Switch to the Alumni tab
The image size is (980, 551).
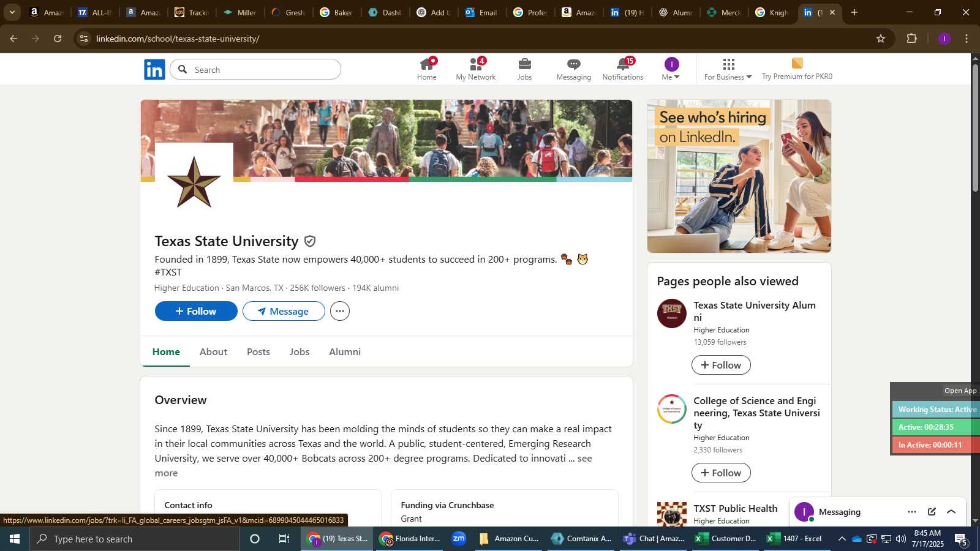tap(345, 352)
